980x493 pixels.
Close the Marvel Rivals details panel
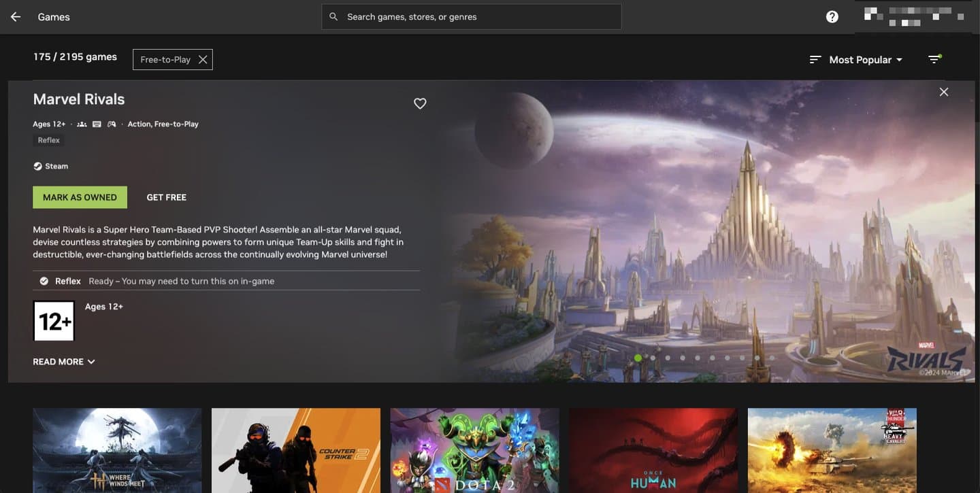click(x=943, y=92)
